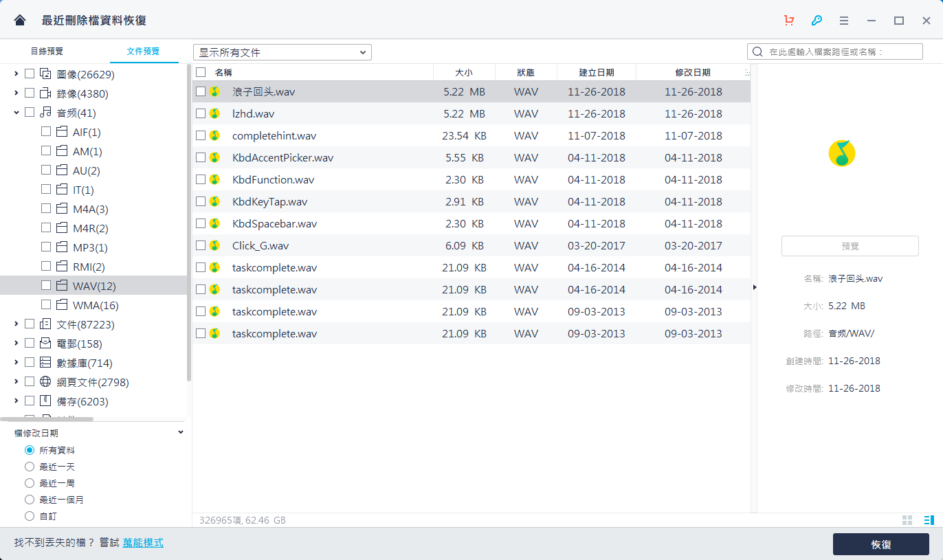
Task: Click the large music file preview icon
Action: coord(842,153)
